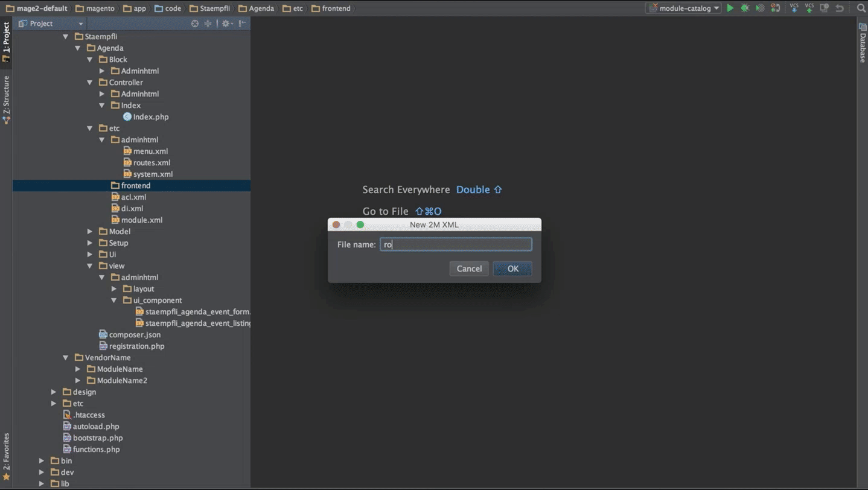Click the app breadcrumb folder
868x490 pixels.
coord(134,8)
